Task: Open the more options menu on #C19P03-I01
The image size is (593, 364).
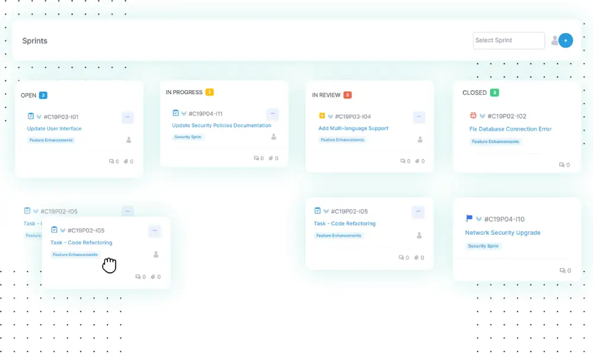Action: (127, 117)
